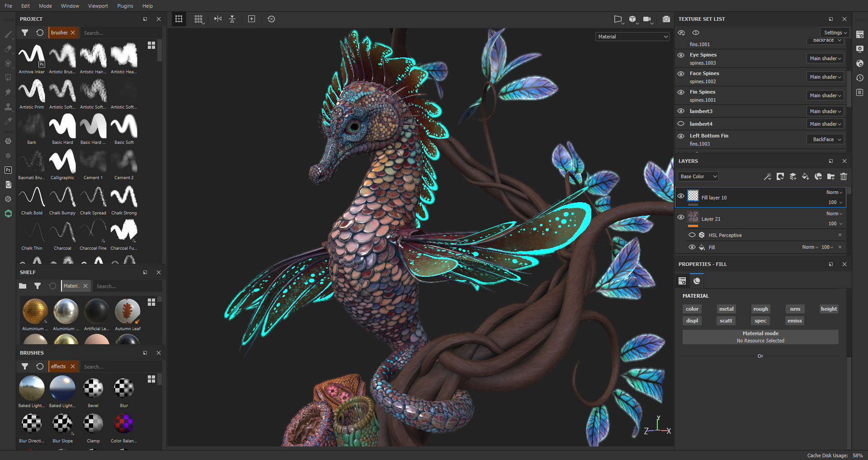Select the Calligraphic brush thumbnail
Screen dimensions: 868x460
click(x=62, y=162)
